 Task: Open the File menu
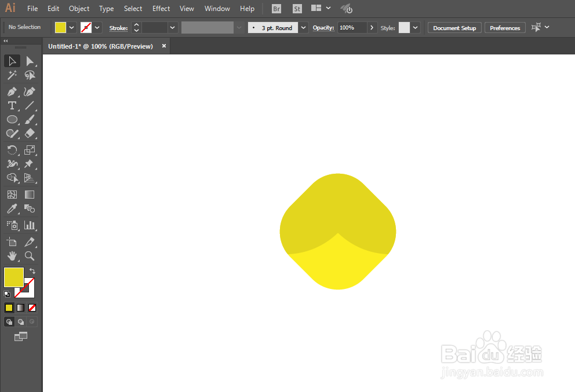tap(32, 9)
